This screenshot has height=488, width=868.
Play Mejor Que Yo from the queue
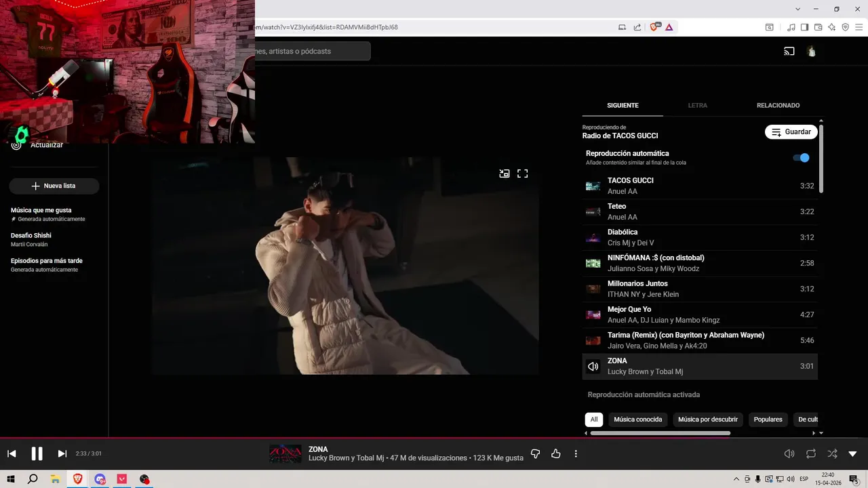(x=700, y=314)
